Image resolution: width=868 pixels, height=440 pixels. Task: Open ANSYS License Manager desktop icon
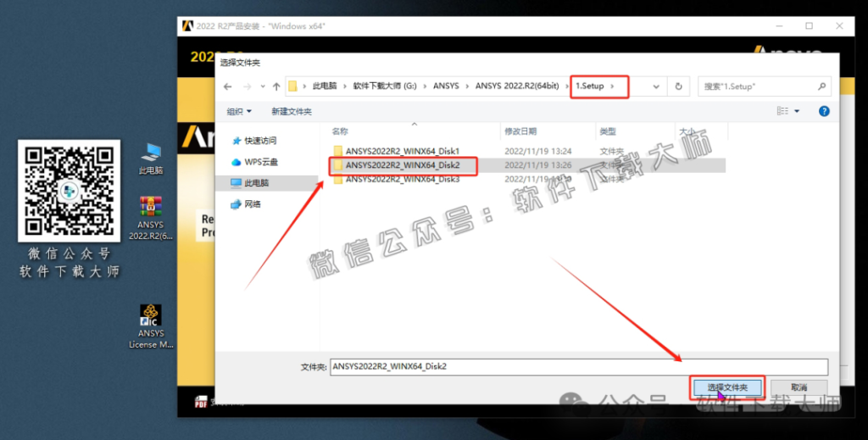pyautogui.click(x=151, y=326)
